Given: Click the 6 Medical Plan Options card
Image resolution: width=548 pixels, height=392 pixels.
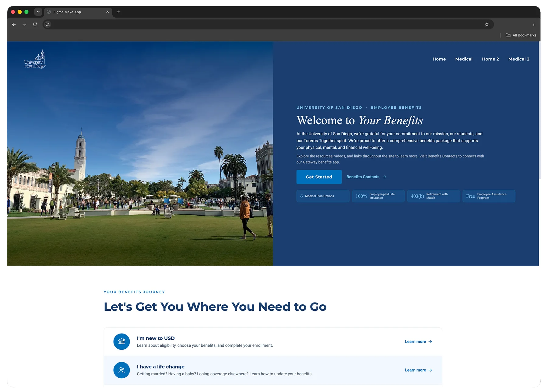Looking at the screenshot, I should [323, 196].
